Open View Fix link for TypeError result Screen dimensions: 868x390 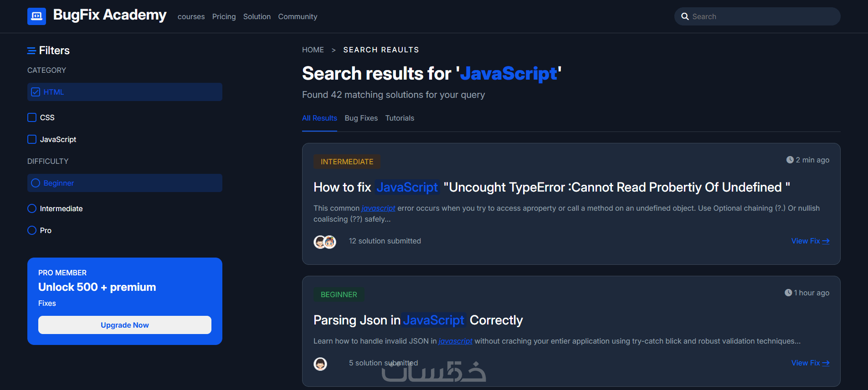coord(810,241)
